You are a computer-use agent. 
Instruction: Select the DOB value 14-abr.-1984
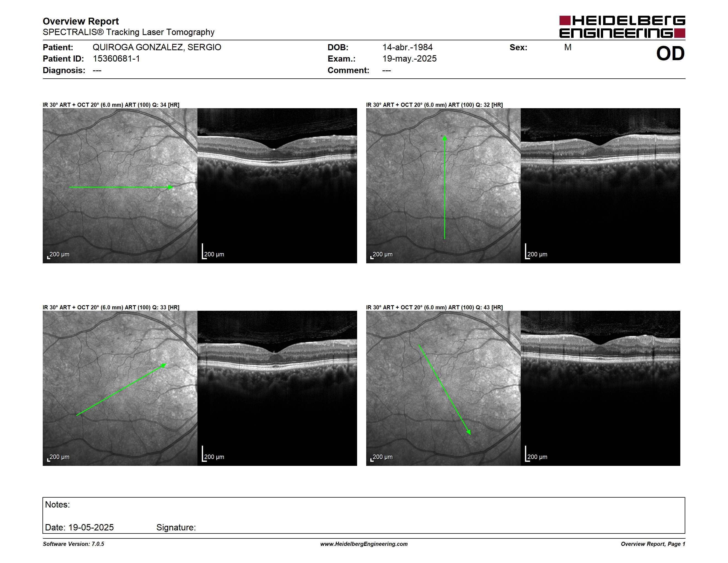(x=407, y=47)
